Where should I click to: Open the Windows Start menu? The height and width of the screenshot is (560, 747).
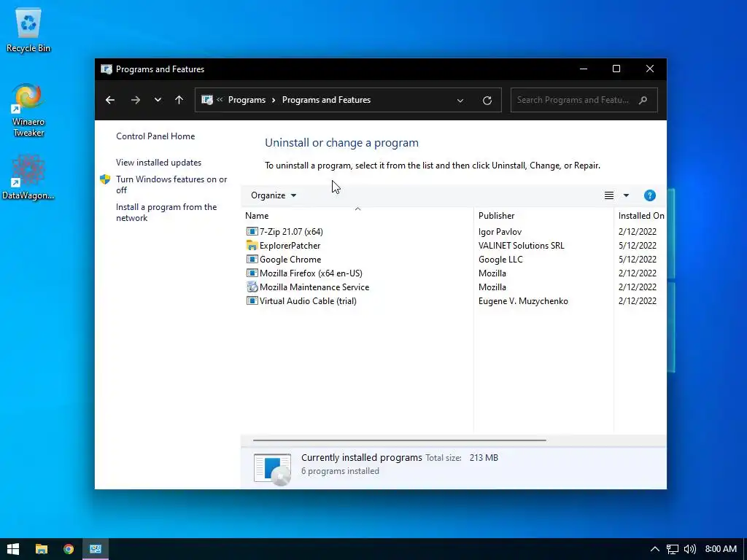click(13, 549)
